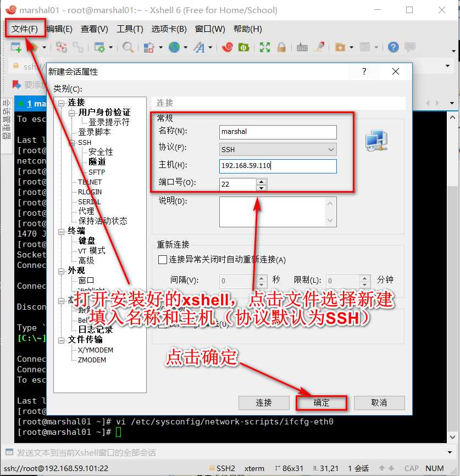Click the 说明 description text box
The height and width of the screenshot is (476, 460).
pos(278,212)
